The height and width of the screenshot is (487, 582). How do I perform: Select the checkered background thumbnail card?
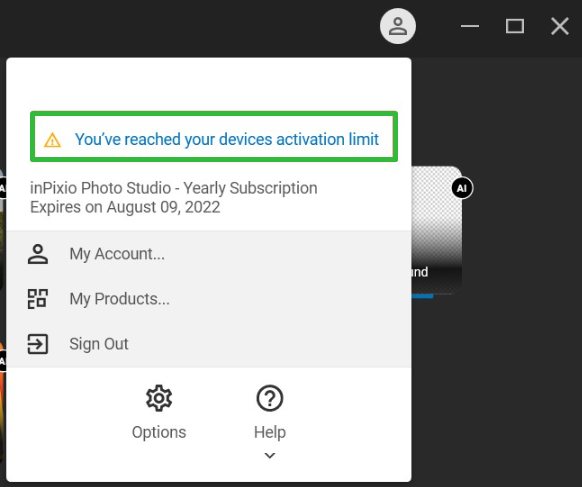click(x=437, y=230)
